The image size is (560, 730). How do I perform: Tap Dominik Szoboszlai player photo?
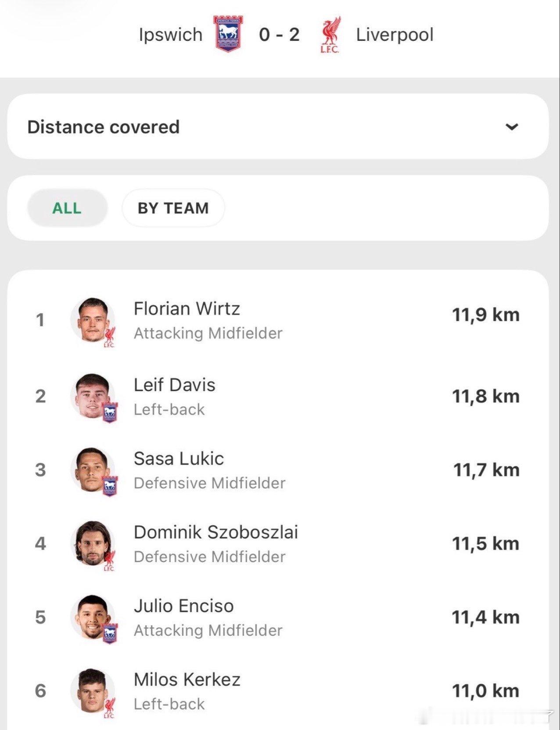point(93,544)
